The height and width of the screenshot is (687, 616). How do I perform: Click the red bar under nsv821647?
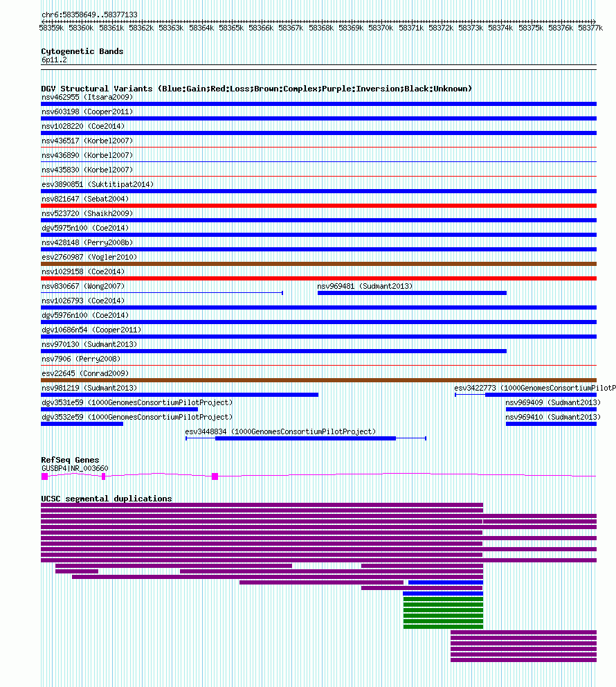click(318, 206)
